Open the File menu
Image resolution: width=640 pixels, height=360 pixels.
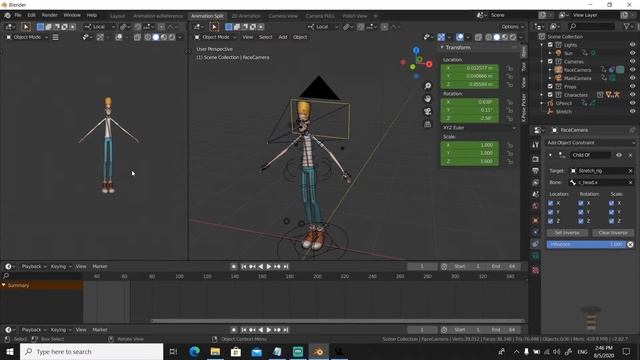point(18,15)
